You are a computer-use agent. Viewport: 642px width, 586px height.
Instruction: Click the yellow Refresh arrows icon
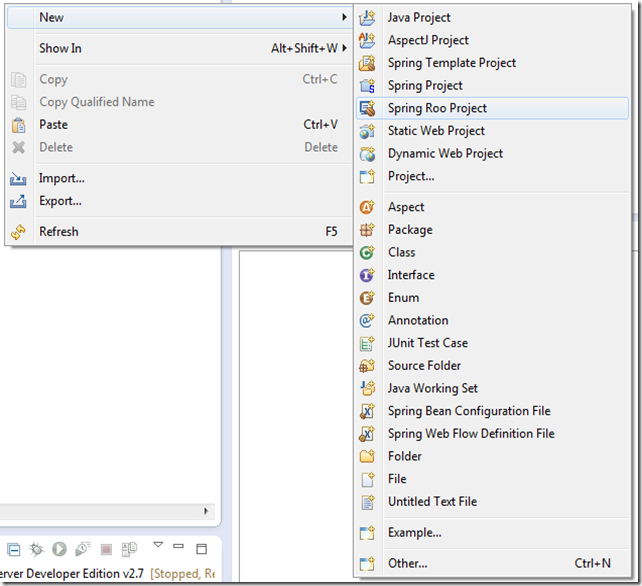click(18, 232)
